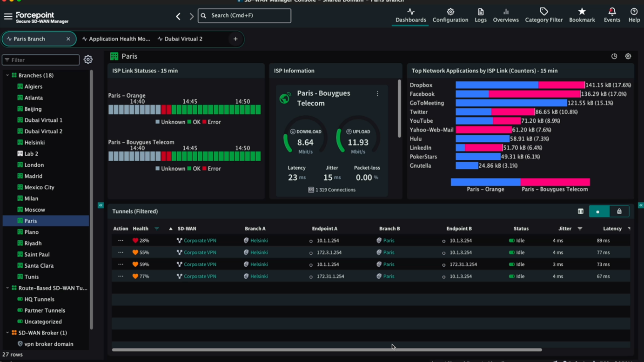Image resolution: width=644 pixels, height=362 pixels.
Task: Toggle the Tunnels live update button
Action: 598,211
